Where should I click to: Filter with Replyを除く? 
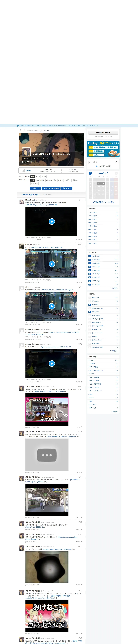click(40, 180)
